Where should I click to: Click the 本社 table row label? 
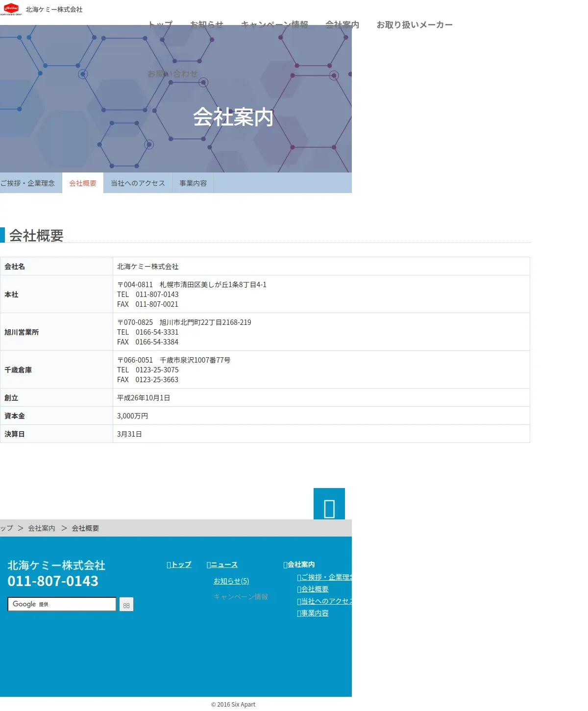[x=11, y=294]
